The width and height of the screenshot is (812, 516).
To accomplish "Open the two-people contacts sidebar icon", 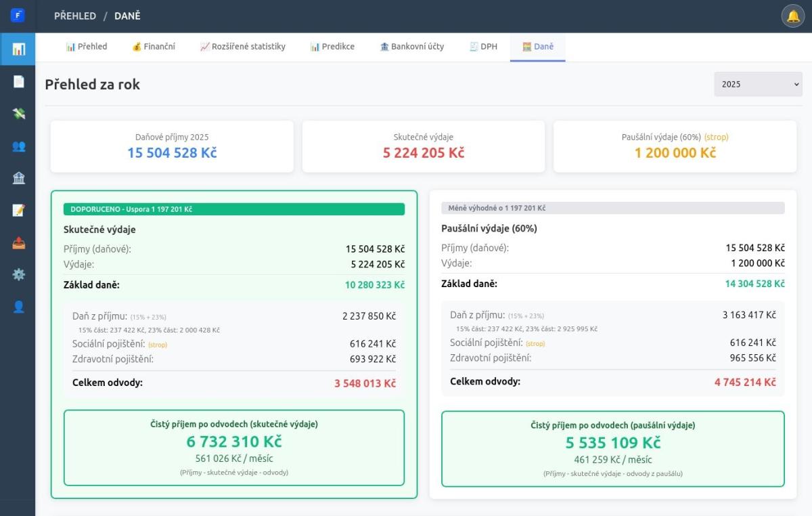I will click(18, 146).
